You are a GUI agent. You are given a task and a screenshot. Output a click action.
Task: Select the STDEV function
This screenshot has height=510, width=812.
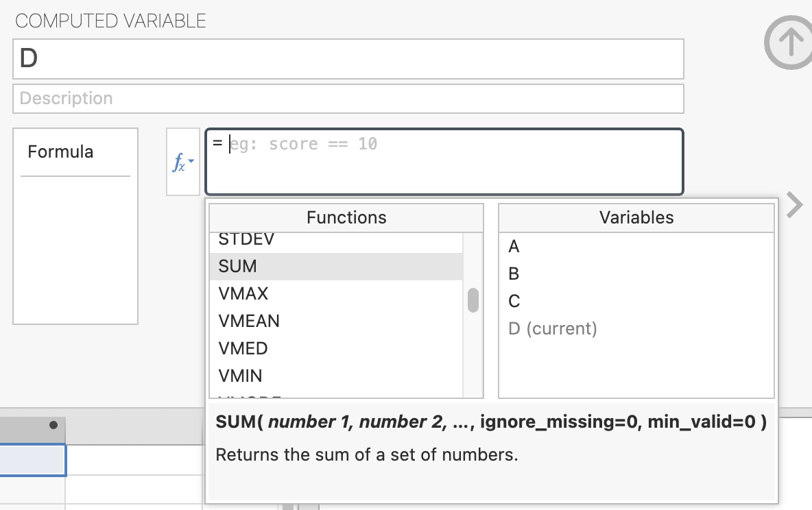click(246, 240)
